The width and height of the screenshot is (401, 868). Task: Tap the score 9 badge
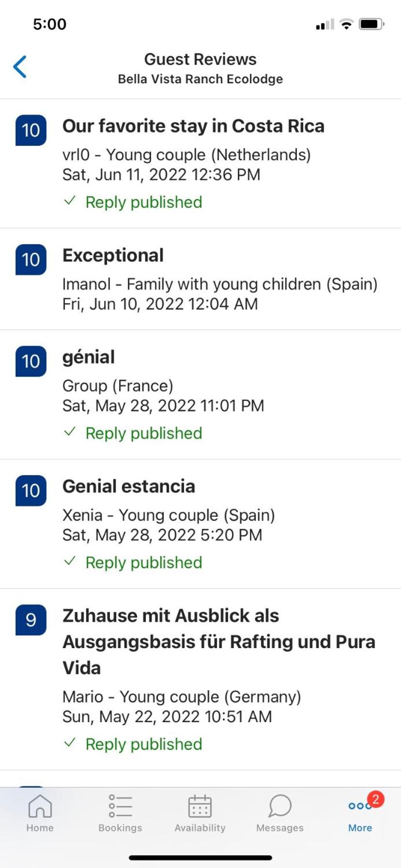[x=31, y=620]
